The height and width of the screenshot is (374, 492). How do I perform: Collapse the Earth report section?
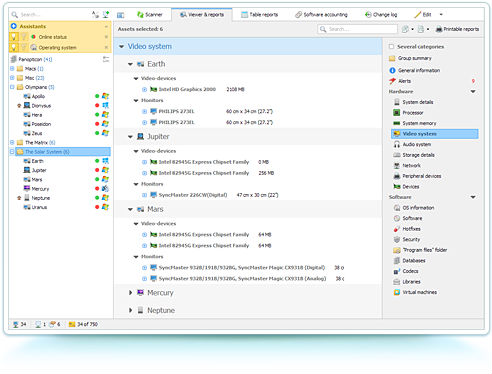pyautogui.click(x=130, y=64)
